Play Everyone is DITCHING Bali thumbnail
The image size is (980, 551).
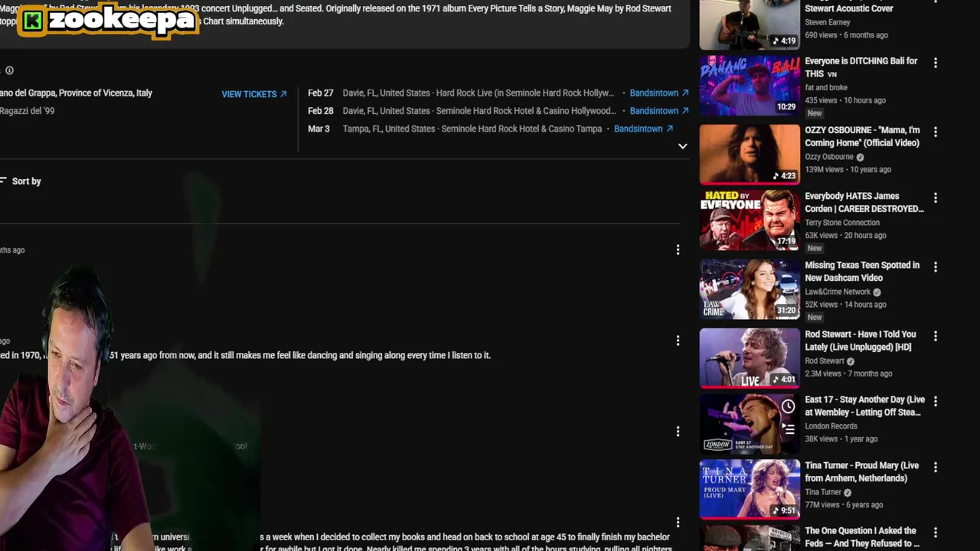click(x=750, y=86)
